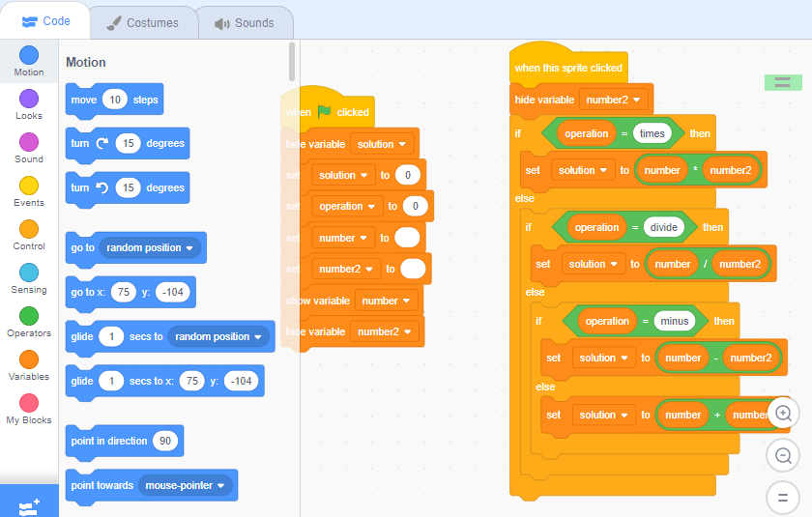Select the Control category circle
Image resolution: width=812 pixels, height=517 pixels.
[x=29, y=229]
